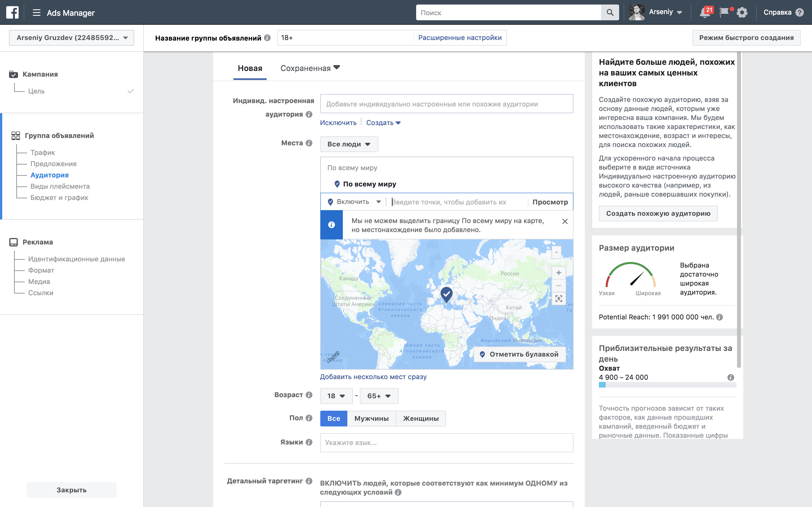Screen dimensions: 812x507
Task: Click the search magnifier button
Action: (610, 12)
